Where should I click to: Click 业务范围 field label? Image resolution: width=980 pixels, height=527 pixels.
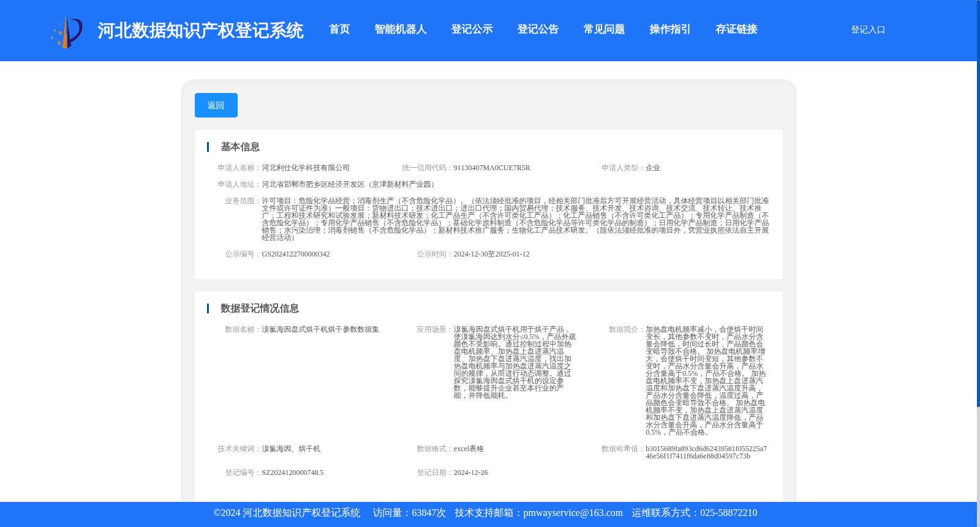(243, 201)
